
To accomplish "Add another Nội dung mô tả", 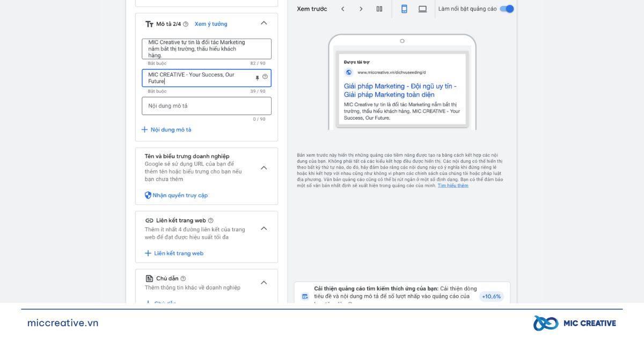I will [x=166, y=130].
